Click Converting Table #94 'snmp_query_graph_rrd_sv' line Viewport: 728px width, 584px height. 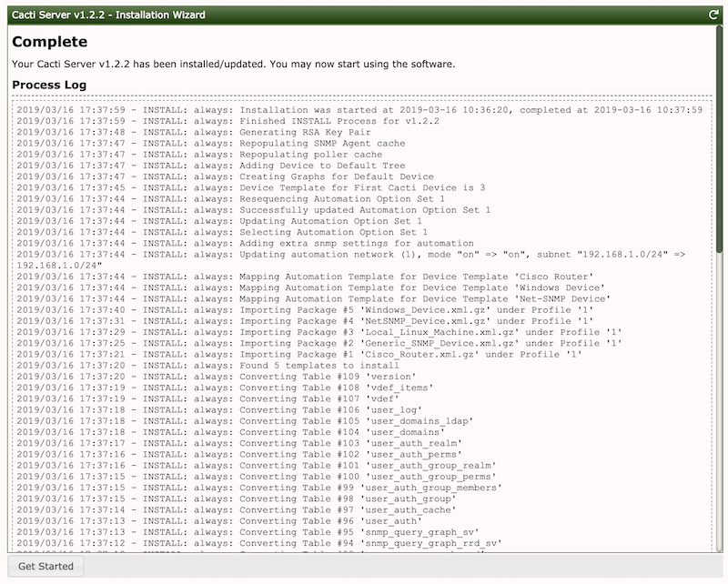259,545
